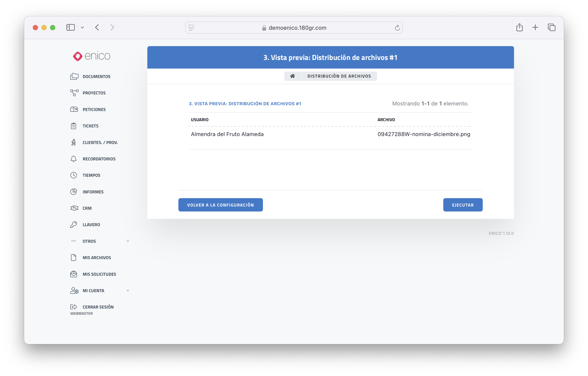Image resolution: width=588 pixels, height=376 pixels.
Task: Expand the Otros sidebar submenu chevron
Action: (x=128, y=241)
